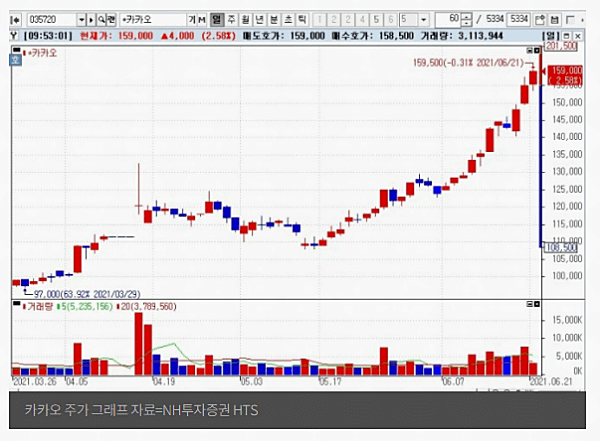This screenshot has height=441, width=600.
Task: Click the 거래량 legend label in the volume panel
Action: [40, 307]
